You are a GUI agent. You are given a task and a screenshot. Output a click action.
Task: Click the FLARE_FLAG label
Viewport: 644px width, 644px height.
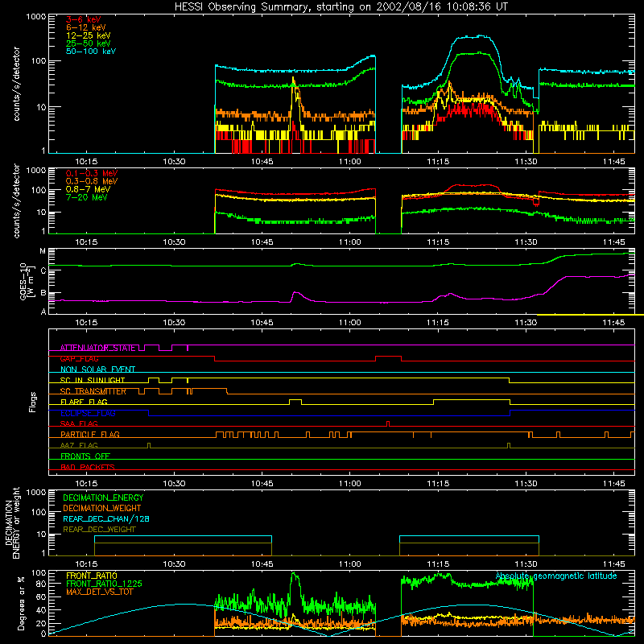click(x=84, y=402)
